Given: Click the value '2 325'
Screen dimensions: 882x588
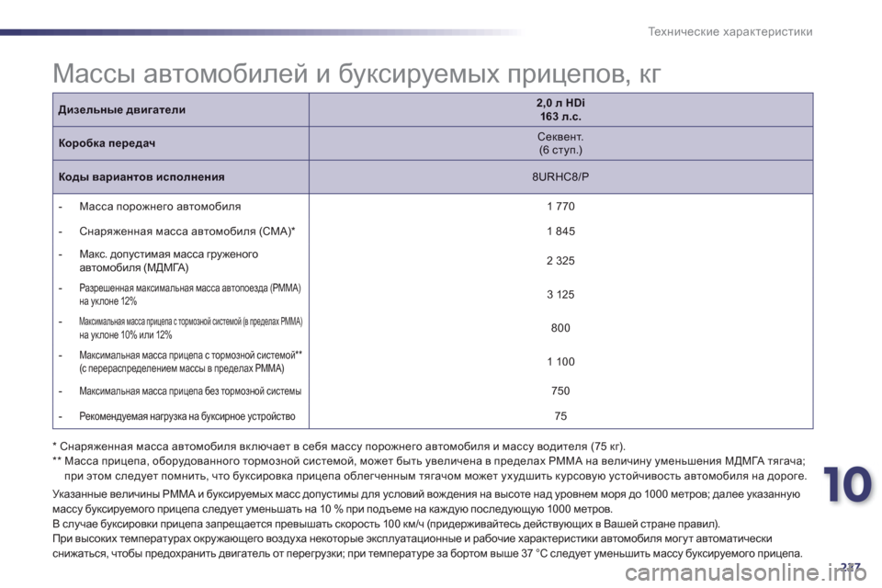Looking at the screenshot, I should (x=560, y=261).
